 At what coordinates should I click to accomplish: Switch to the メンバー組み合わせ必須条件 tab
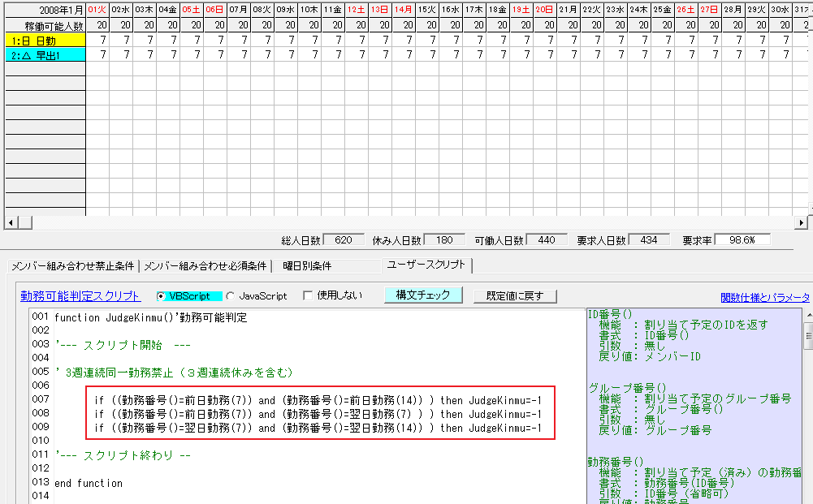coord(205,265)
